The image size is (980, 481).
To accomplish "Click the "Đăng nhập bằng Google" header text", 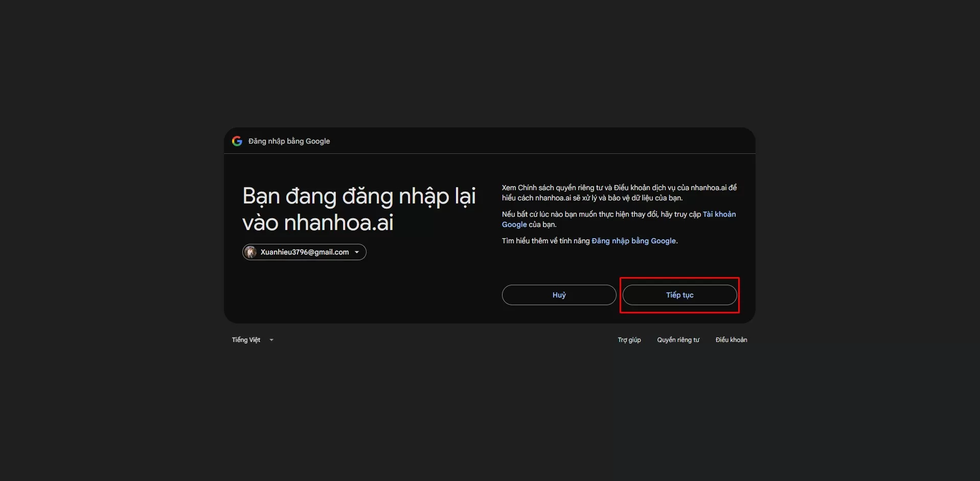I will tap(289, 141).
